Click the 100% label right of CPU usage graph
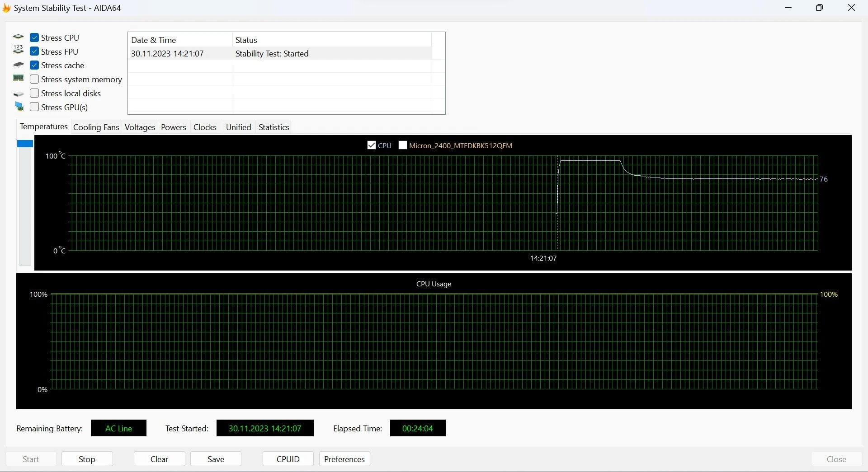Image resolution: width=868 pixels, height=472 pixels. coord(829,294)
